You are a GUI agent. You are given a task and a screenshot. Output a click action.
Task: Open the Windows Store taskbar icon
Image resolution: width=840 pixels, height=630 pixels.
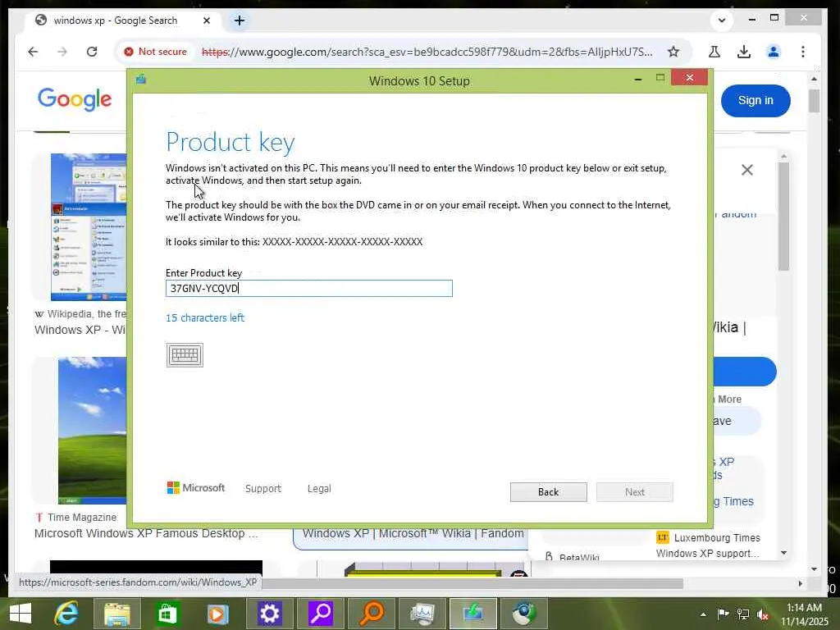(x=167, y=614)
